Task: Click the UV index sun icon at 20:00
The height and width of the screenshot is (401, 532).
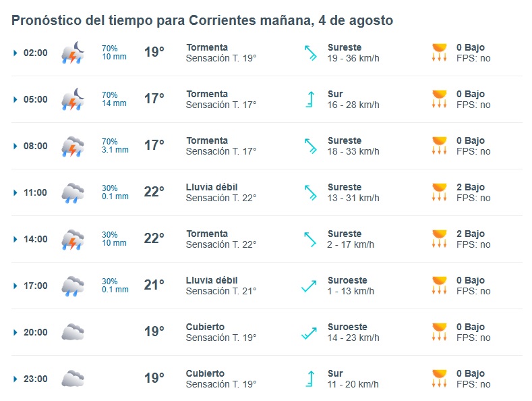Action: [440, 331]
